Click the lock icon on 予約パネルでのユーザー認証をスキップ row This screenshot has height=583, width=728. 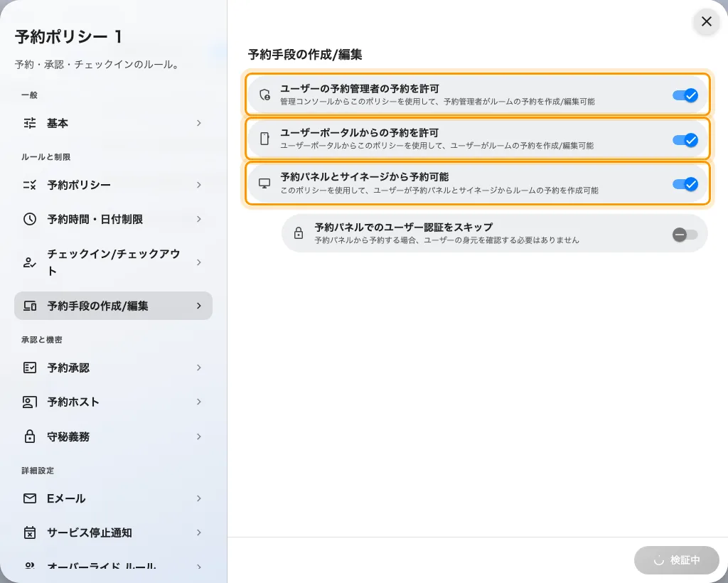point(299,233)
